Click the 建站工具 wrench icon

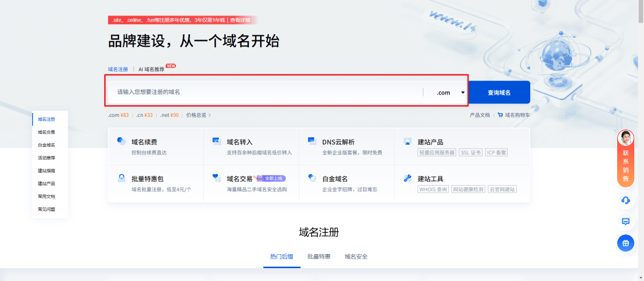[x=407, y=178]
